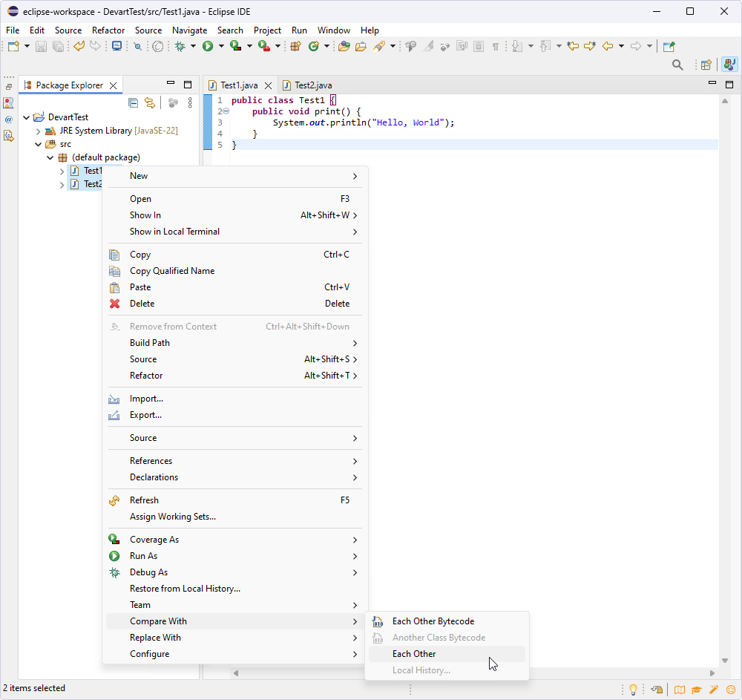Screen dimensions: 742x700
Task: Choose Delete from the context menu
Action: pyautogui.click(x=234, y=304)
